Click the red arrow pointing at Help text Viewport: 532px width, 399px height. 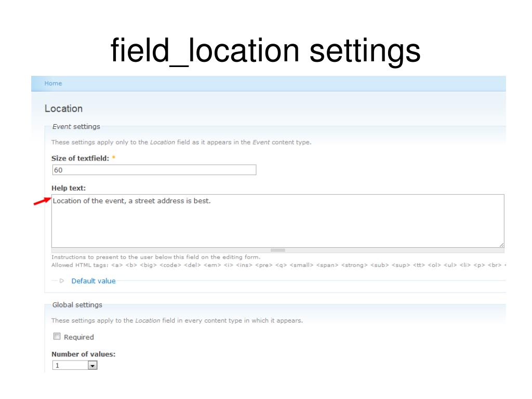tap(43, 201)
